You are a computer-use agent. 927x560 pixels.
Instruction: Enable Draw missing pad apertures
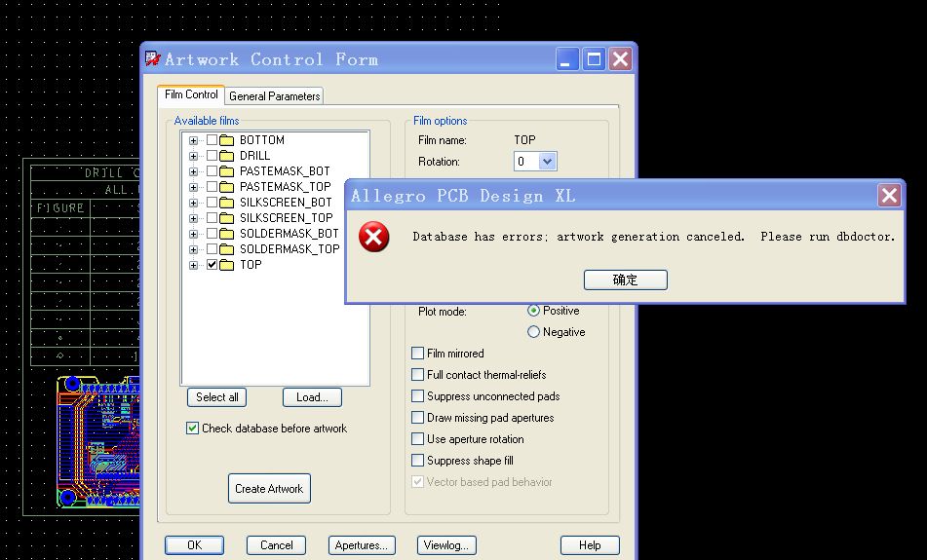pyautogui.click(x=417, y=418)
